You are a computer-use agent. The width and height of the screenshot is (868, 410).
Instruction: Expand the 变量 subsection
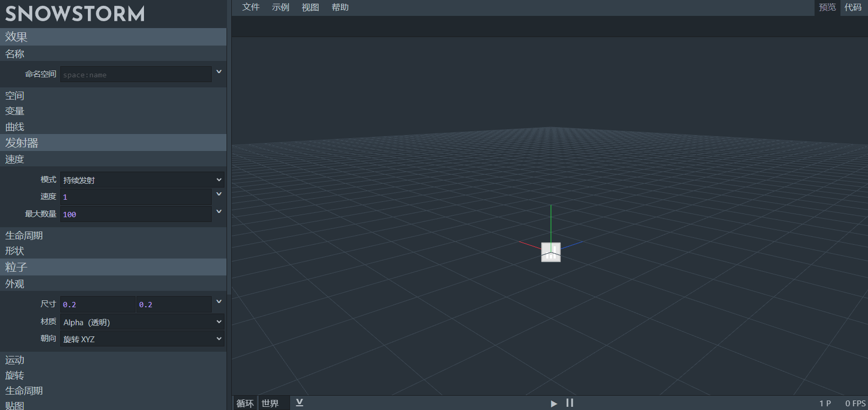(113, 111)
